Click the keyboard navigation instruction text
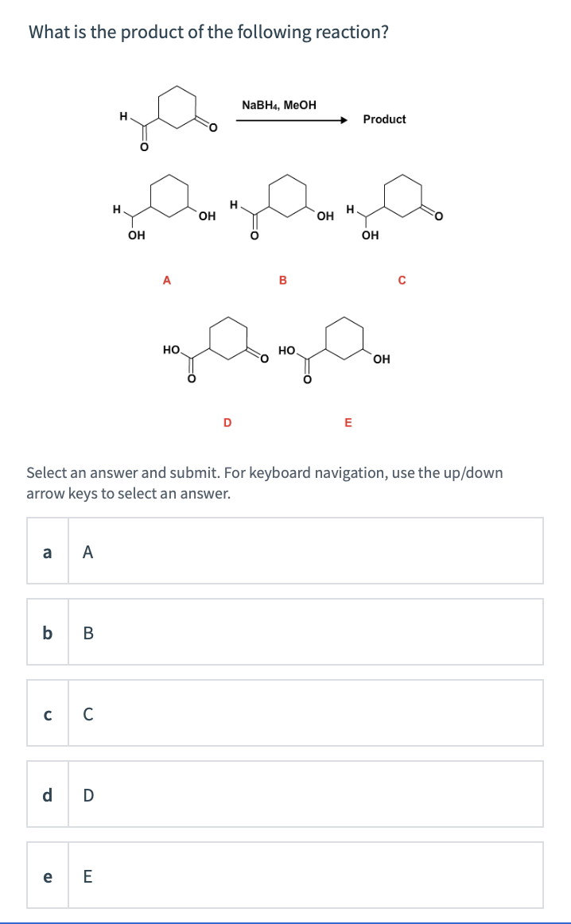This screenshot has height=924, width=571. coord(264,483)
